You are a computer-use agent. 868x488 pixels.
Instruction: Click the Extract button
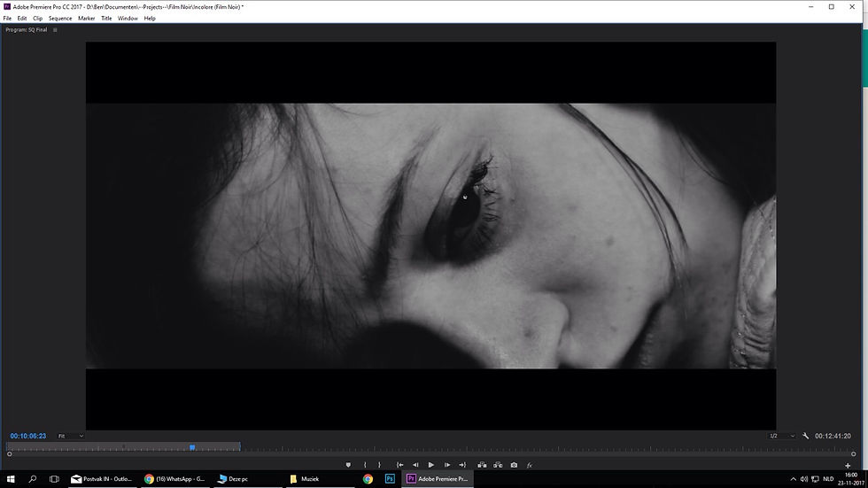[498, 465]
